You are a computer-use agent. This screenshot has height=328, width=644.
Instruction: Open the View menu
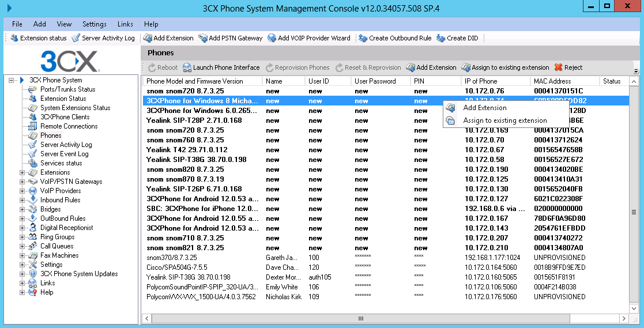pyautogui.click(x=64, y=24)
